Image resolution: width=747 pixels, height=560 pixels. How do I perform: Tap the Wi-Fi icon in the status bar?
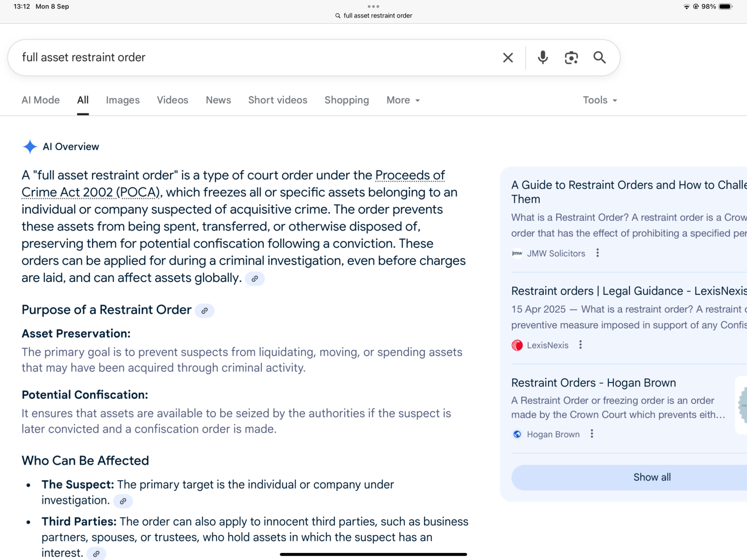[x=686, y=7]
